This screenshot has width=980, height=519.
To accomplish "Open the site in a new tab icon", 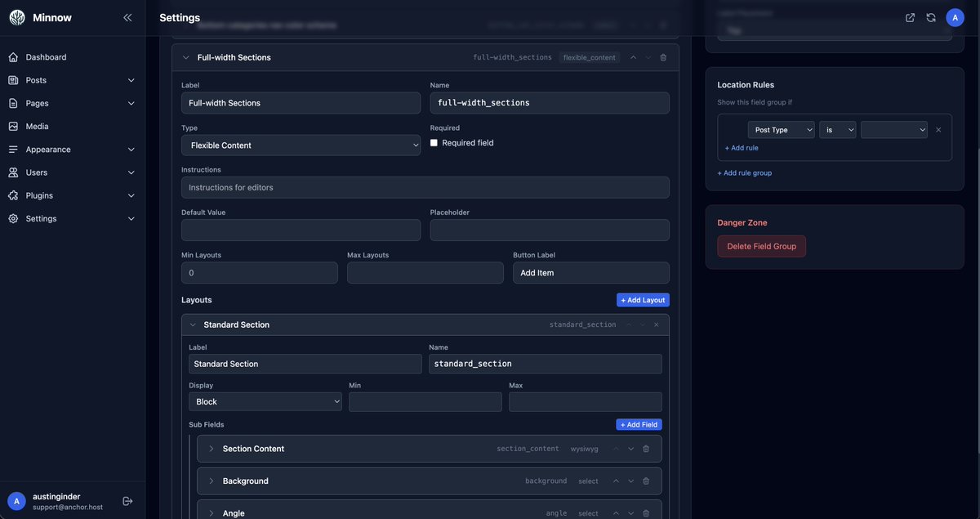I will 911,17.
